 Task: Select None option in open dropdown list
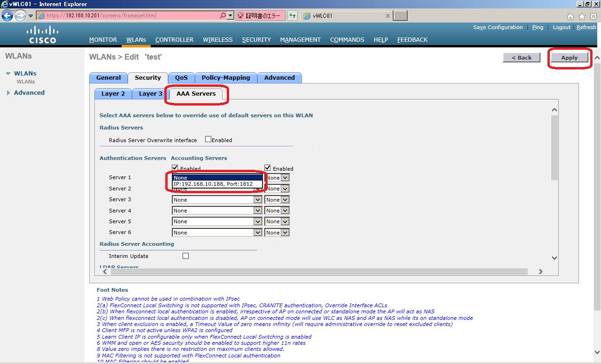[x=217, y=178]
